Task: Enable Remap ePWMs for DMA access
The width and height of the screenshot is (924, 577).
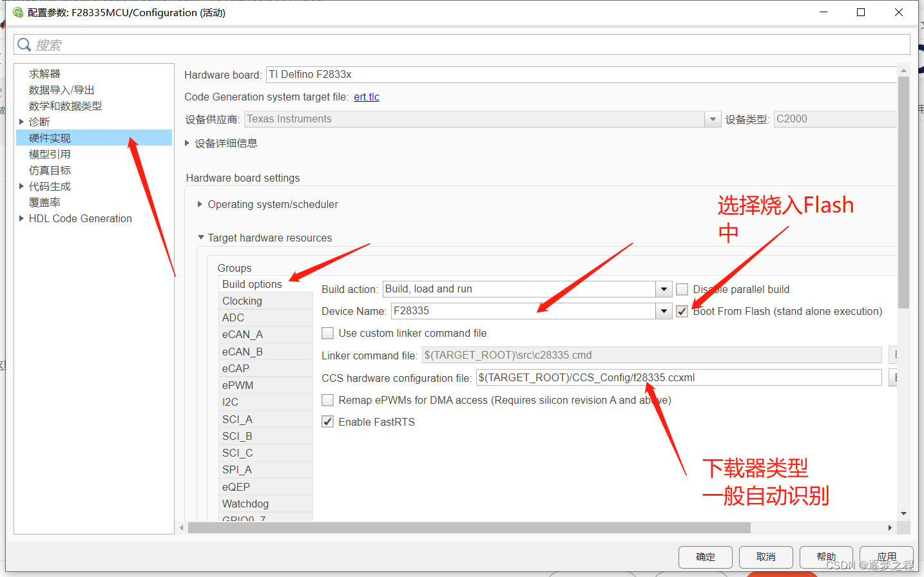Action: point(327,400)
